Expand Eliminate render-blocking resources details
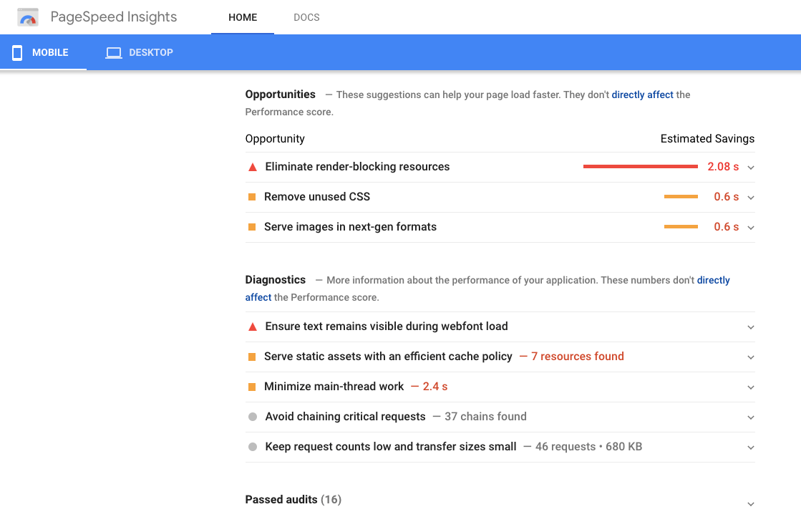The width and height of the screenshot is (801, 532). coord(749,166)
